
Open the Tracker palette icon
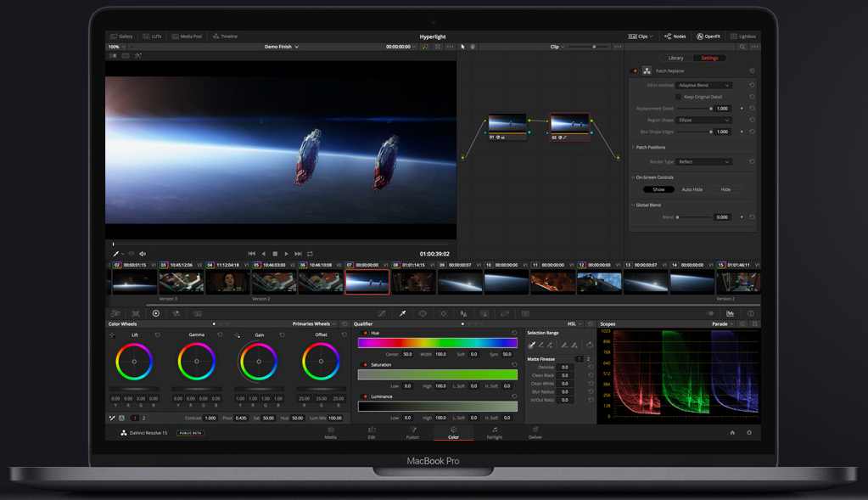click(444, 313)
